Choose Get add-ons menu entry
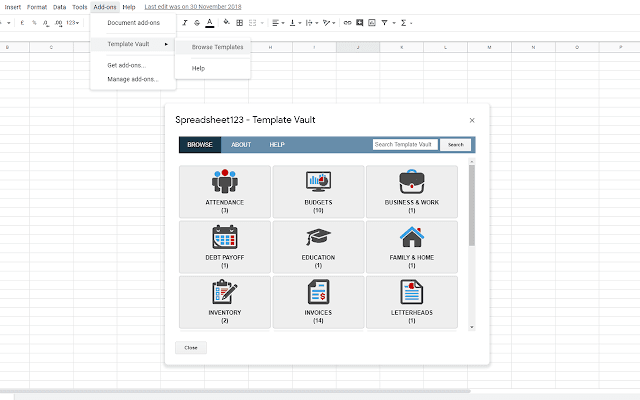 coord(126,65)
